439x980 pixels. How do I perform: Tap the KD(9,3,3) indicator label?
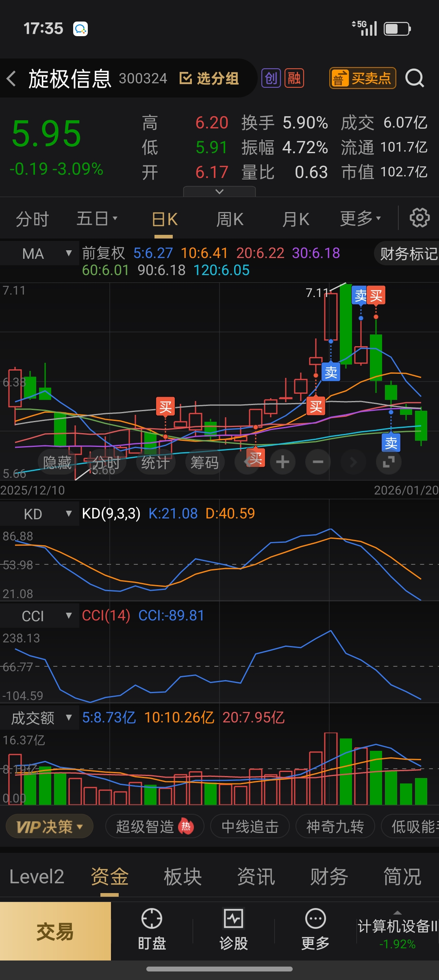click(x=111, y=514)
